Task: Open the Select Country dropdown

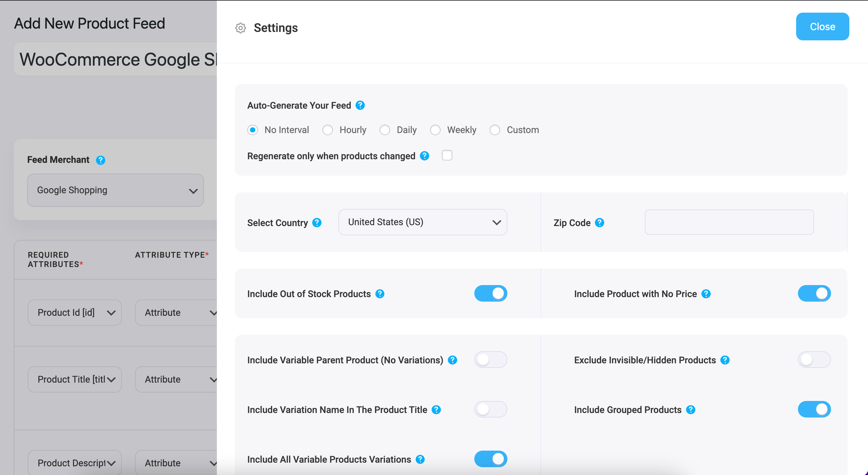Action: (423, 222)
